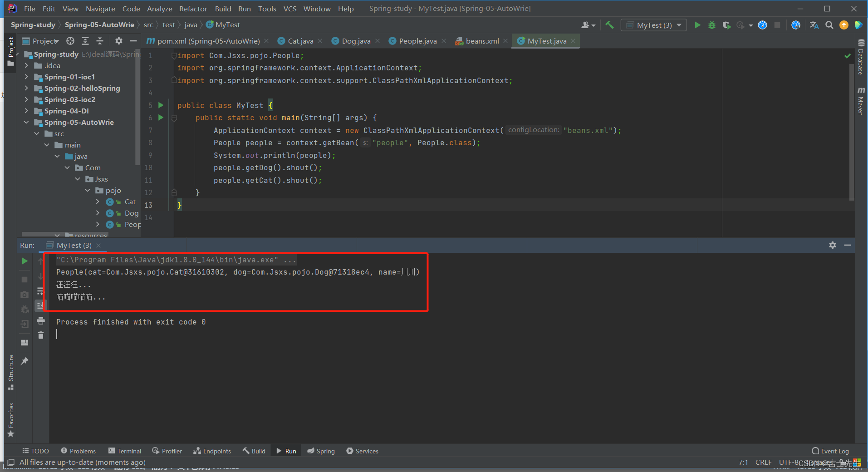
Task: Open the Database side panel
Action: point(861,57)
